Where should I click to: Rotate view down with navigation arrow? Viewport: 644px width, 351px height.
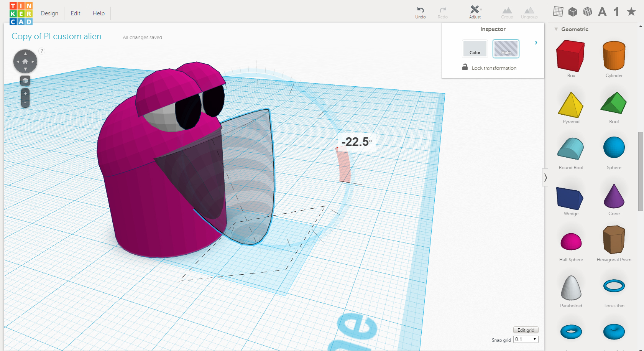[x=25, y=69]
